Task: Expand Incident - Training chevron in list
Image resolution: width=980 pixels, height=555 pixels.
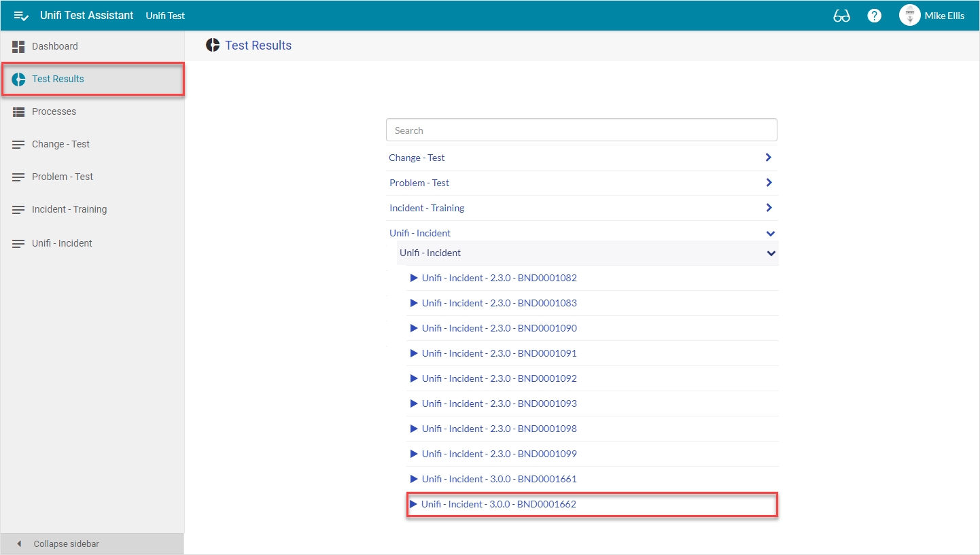Action: pyautogui.click(x=768, y=208)
